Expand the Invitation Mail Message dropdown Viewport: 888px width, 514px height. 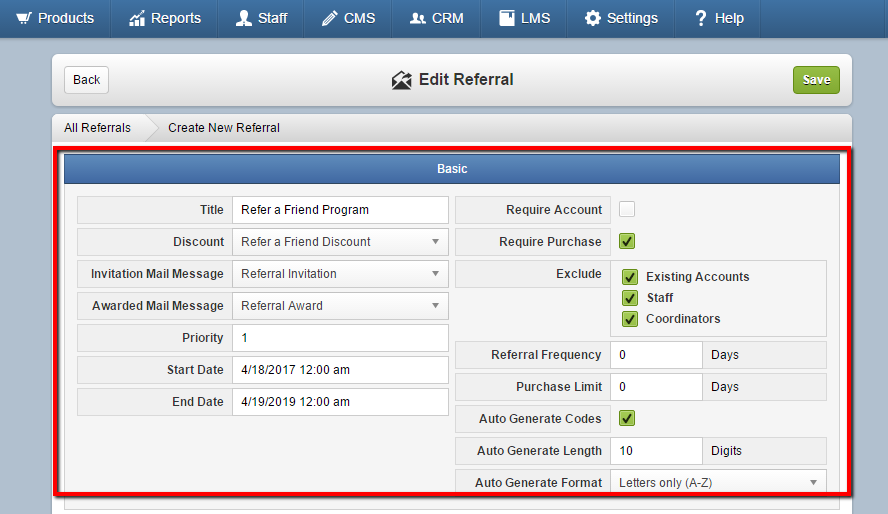coord(340,274)
